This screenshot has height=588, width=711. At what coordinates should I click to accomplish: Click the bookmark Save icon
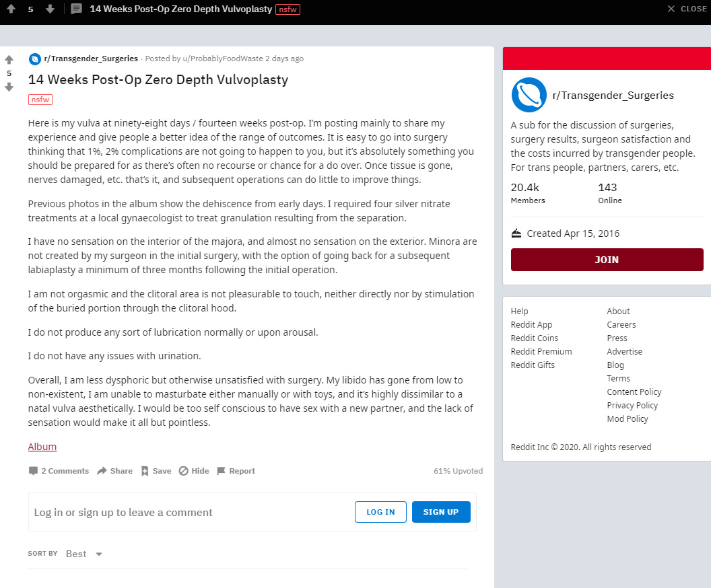pos(145,471)
